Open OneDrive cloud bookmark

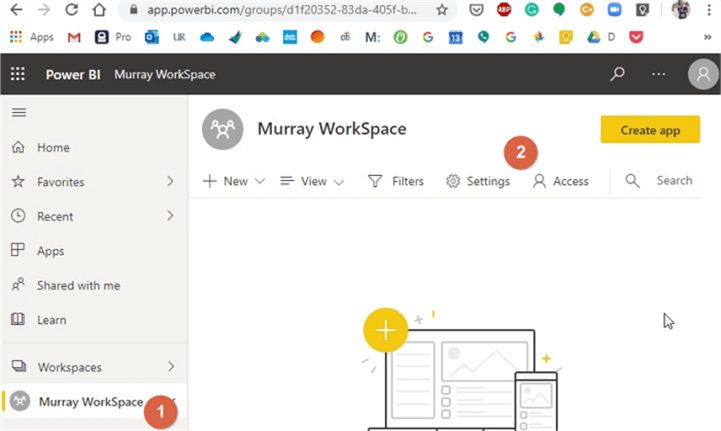[207, 37]
